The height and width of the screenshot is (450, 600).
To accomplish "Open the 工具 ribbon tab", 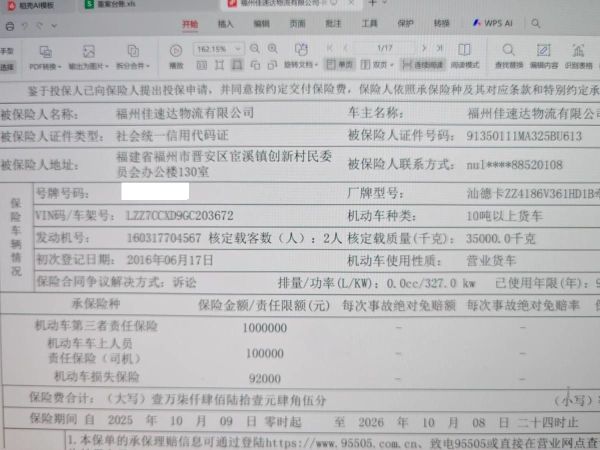I will click(369, 24).
